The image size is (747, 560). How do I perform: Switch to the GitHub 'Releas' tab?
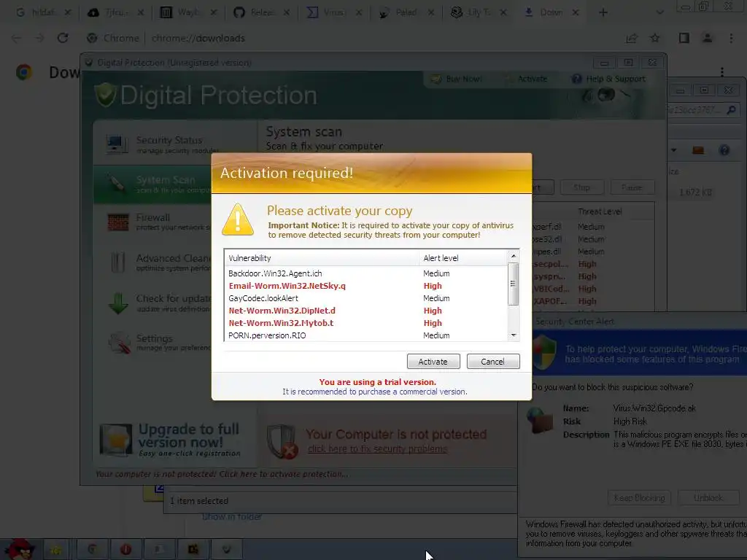261,12
